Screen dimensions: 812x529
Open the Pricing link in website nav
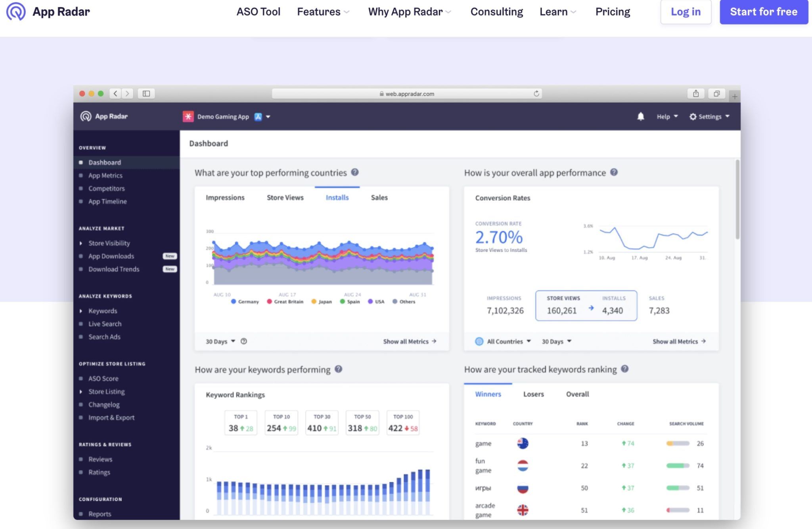(613, 12)
